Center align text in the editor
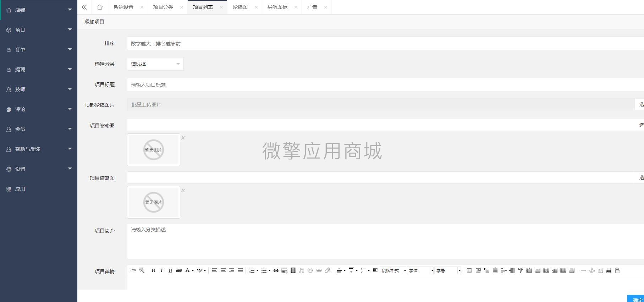The width and height of the screenshot is (644, 302). [x=223, y=270]
